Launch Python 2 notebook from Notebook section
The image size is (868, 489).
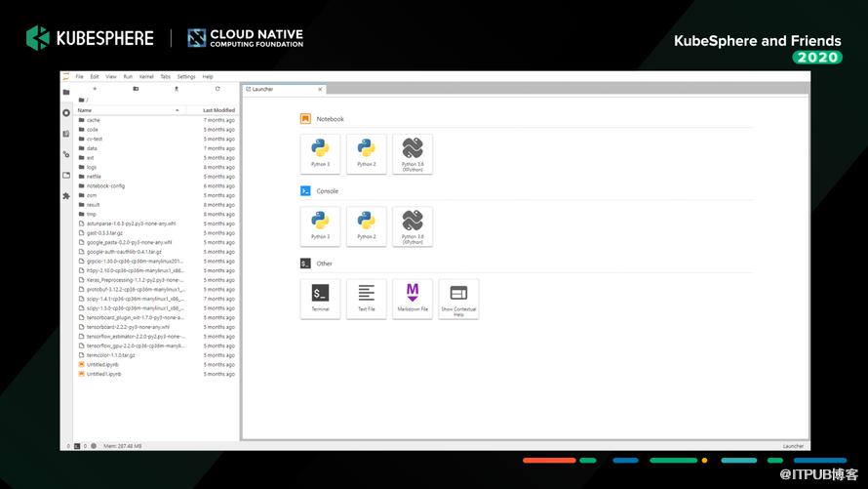click(x=366, y=154)
